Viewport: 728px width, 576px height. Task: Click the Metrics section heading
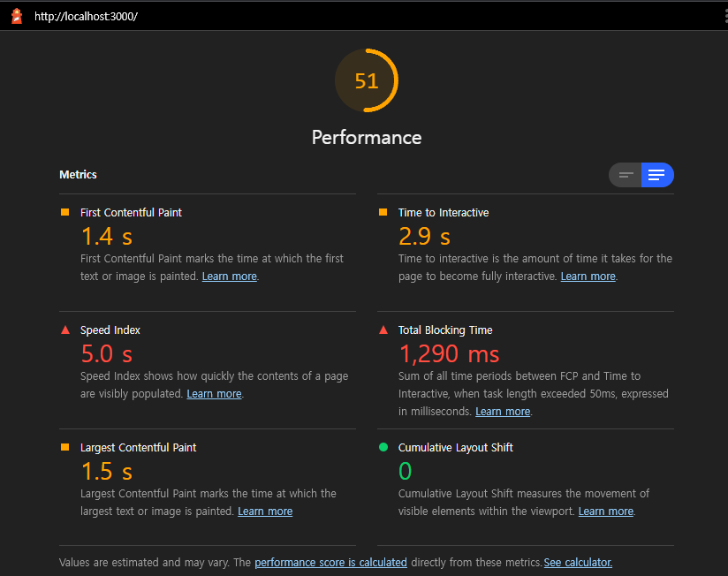pos(78,175)
